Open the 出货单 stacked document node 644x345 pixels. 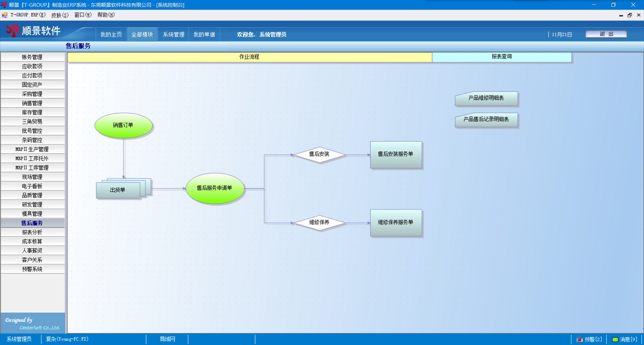pos(118,190)
